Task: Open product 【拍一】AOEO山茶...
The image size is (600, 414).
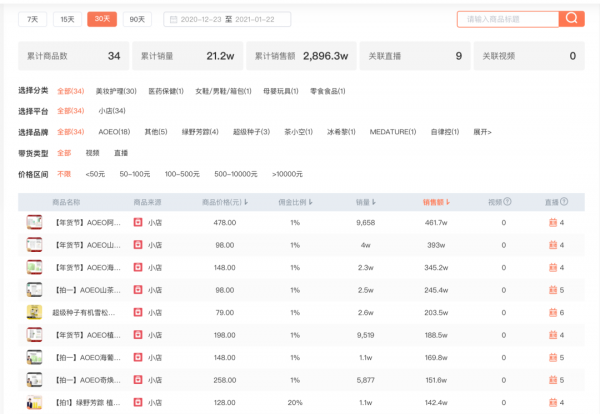Action: click(86, 290)
